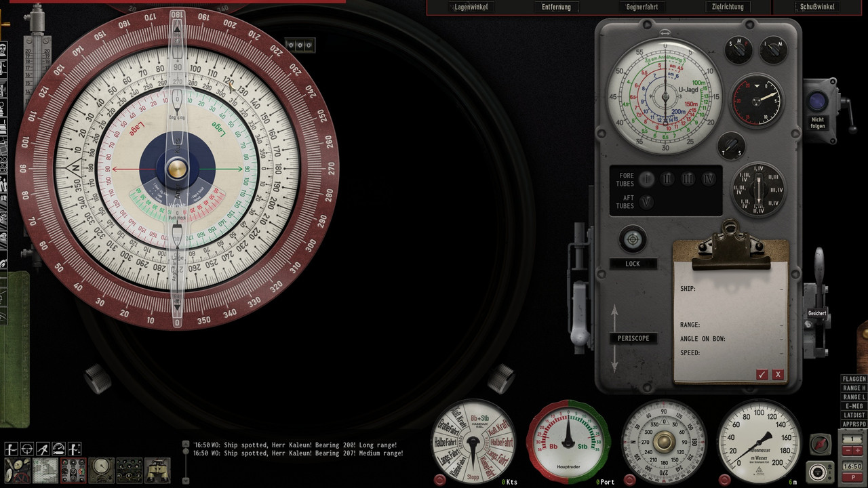868x488 pixels.
Task: Click the salvo selector dial with I,IV labels
Action: coord(759,188)
